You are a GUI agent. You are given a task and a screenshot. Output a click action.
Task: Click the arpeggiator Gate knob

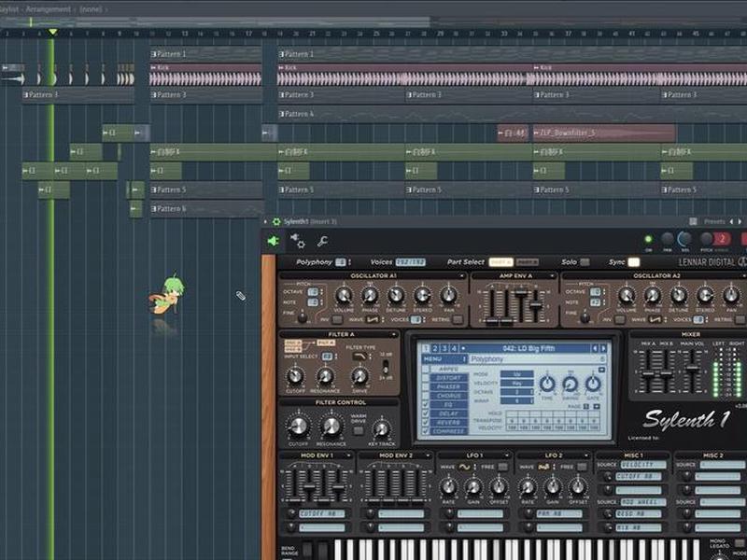click(593, 384)
